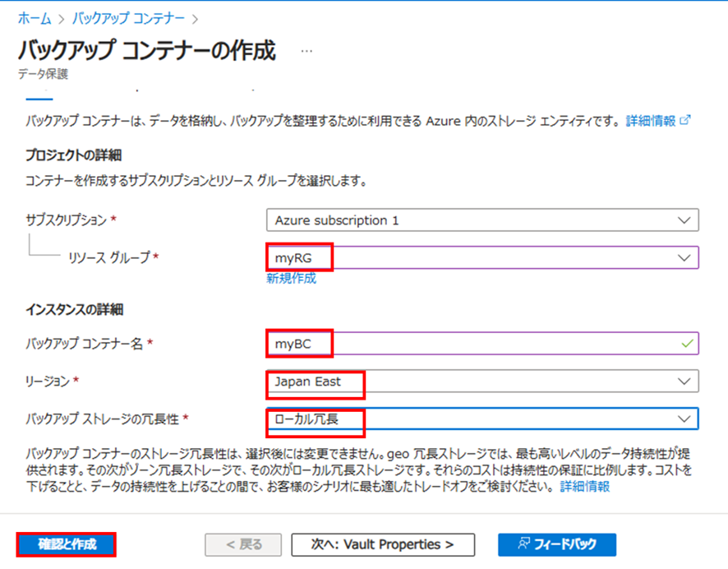Click バックアップ ストレージの冗長性 label
The height and width of the screenshot is (569, 728).
(x=102, y=419)
